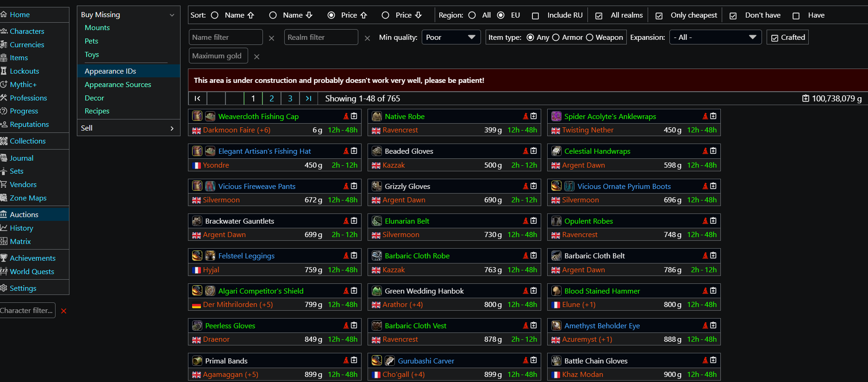Click the Barbaric Cloth Vest item icon
The width and height of the screenshot is (868, 382).
pos(377,326)
